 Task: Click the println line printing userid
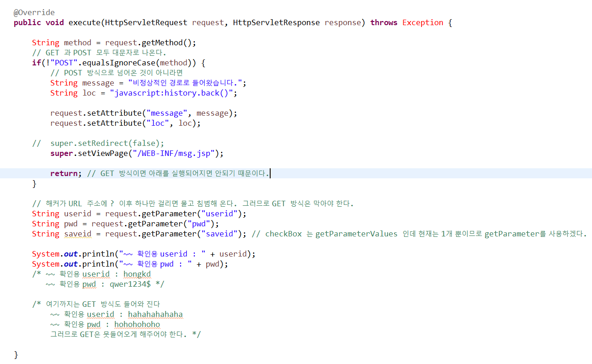point(144,254)
